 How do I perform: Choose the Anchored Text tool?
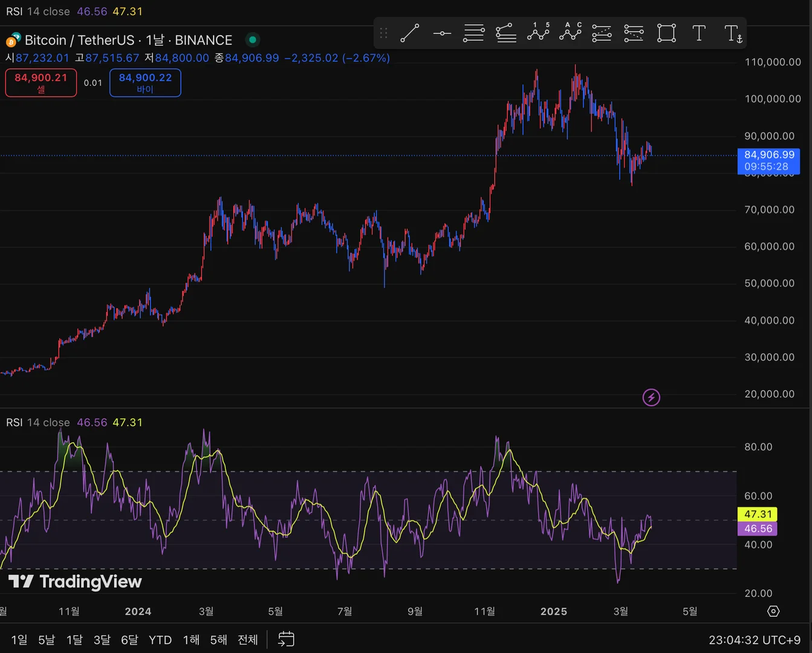[x=732, y=33]
